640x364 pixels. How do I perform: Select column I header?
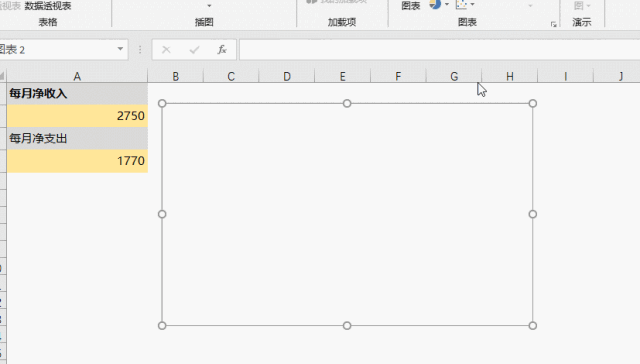point(565,76)
